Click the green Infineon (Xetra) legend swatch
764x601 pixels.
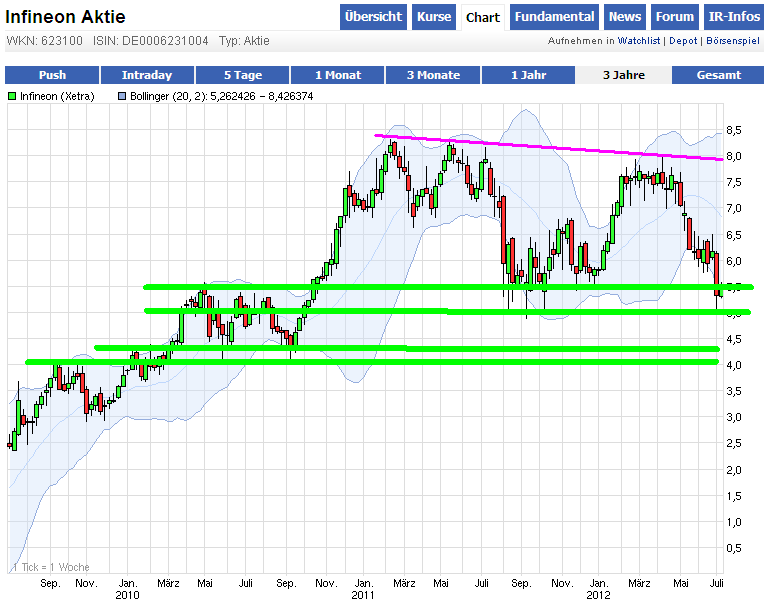(x=12, y=96)
